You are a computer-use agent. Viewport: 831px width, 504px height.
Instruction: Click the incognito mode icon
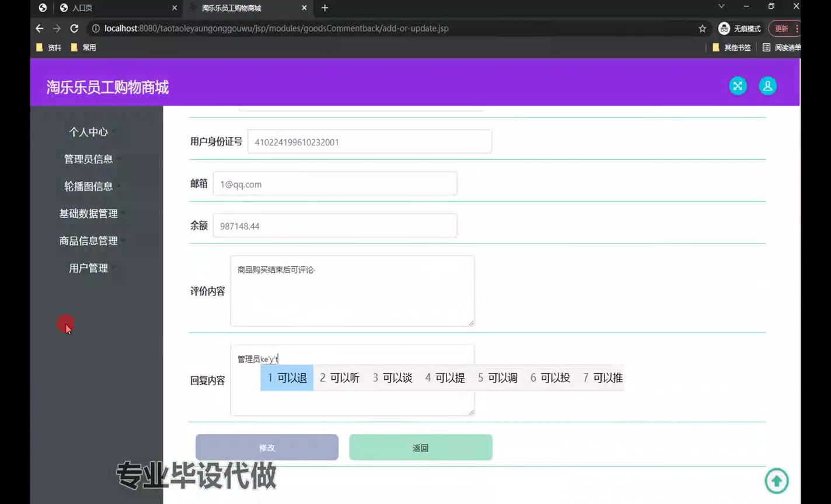724,28
